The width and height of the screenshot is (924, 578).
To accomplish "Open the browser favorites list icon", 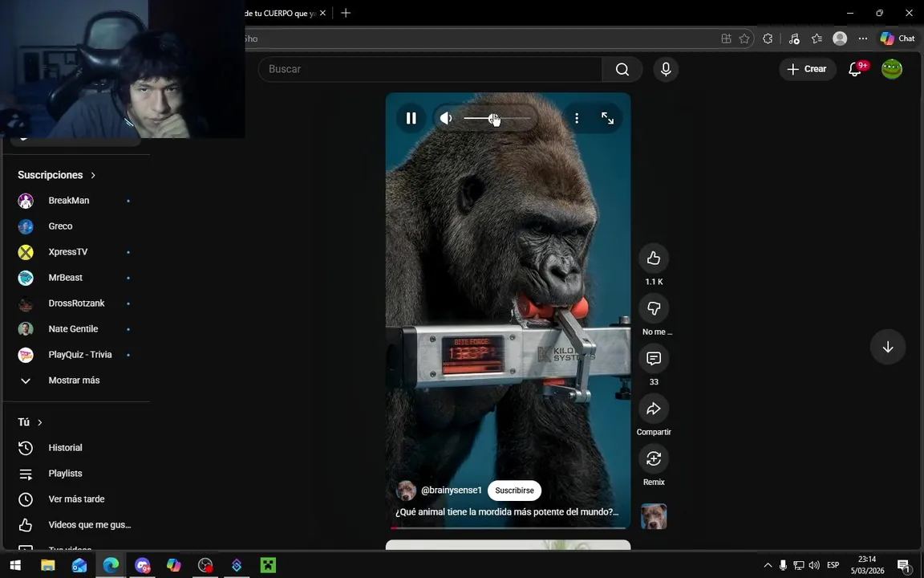I will [x=817, y=39].
